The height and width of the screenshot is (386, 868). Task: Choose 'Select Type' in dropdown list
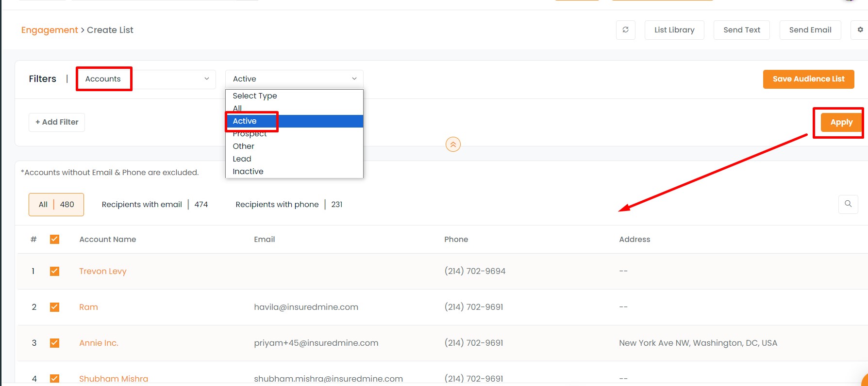[294, 96]
